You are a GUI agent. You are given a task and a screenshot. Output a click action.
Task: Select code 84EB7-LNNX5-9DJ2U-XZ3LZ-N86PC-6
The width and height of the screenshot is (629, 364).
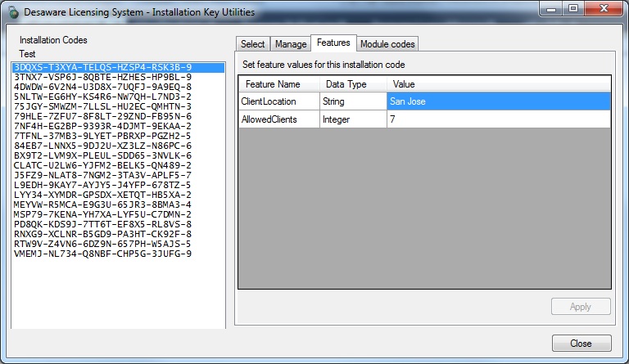(x=118, y=146)
